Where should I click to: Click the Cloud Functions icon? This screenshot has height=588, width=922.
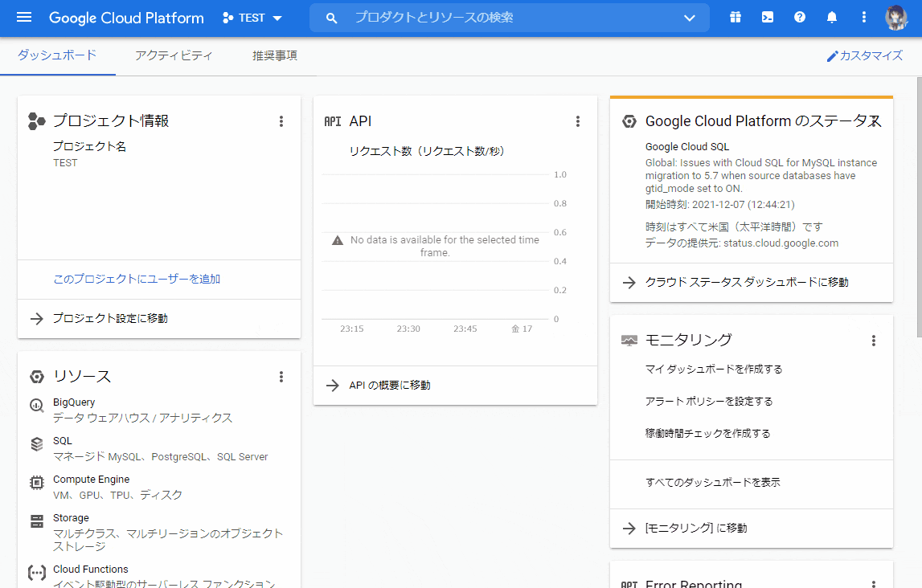[36, 573]
